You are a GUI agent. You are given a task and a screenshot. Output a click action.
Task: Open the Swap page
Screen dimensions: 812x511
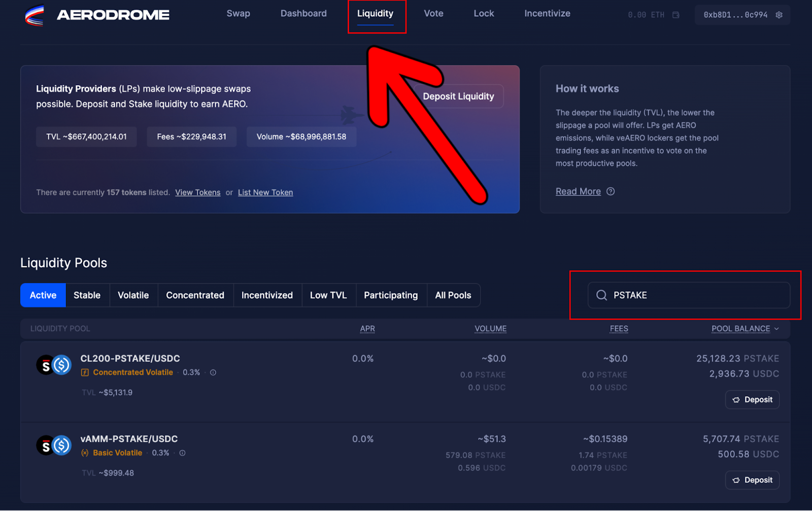(238, 14)
